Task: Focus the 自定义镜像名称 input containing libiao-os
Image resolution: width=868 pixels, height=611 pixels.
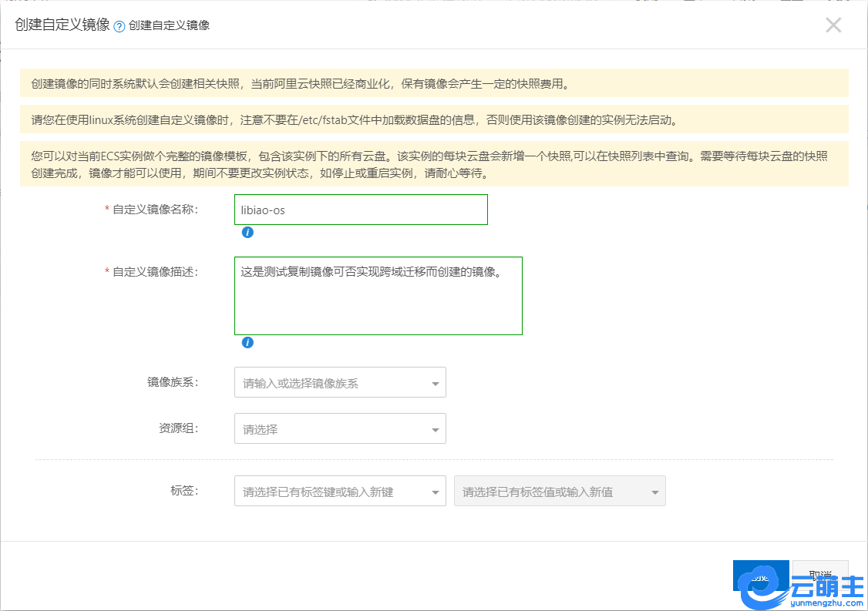Action: point(361,210)
